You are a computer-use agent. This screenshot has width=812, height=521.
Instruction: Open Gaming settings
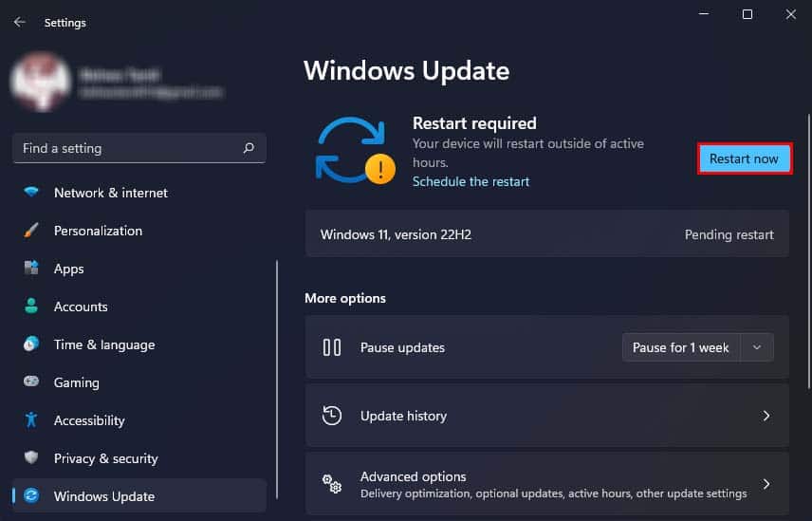139,382
